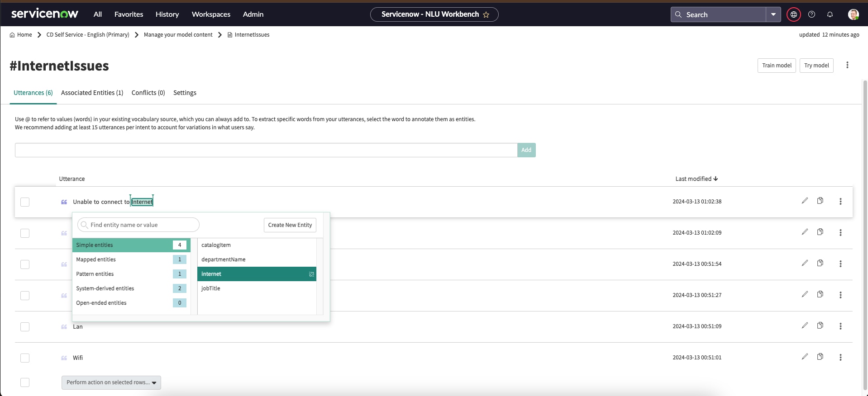The image size is (868, 396).
Task: Open the help question mark icon
Action: coord(811,14)
